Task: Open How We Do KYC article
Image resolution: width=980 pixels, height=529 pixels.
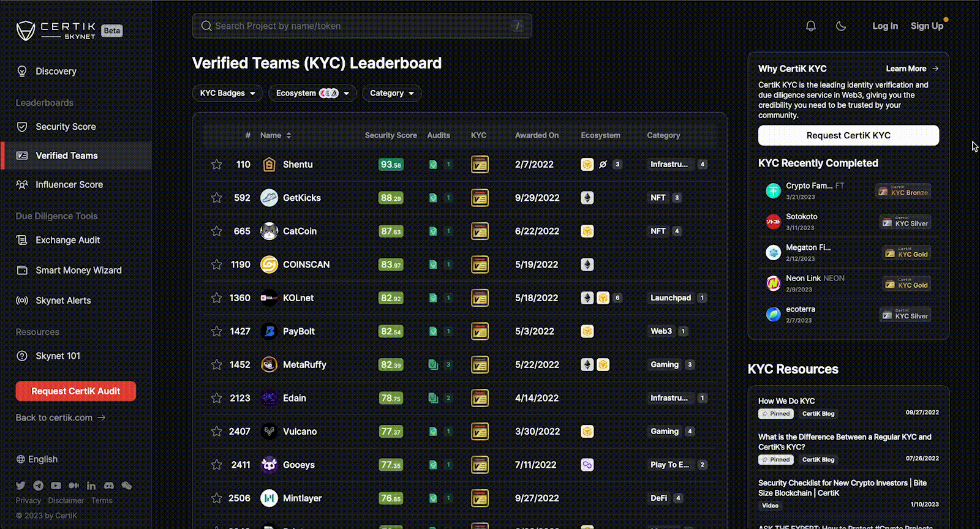Action: point(786,401)
